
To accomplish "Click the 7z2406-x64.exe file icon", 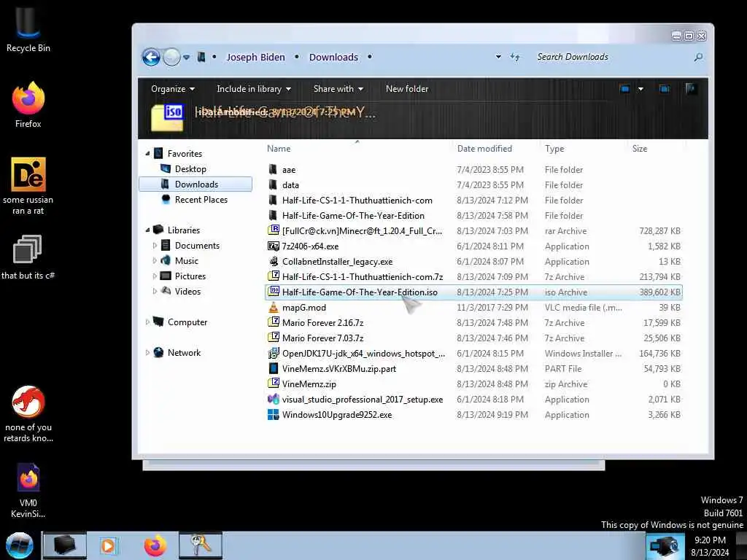I will coord(274,246).
